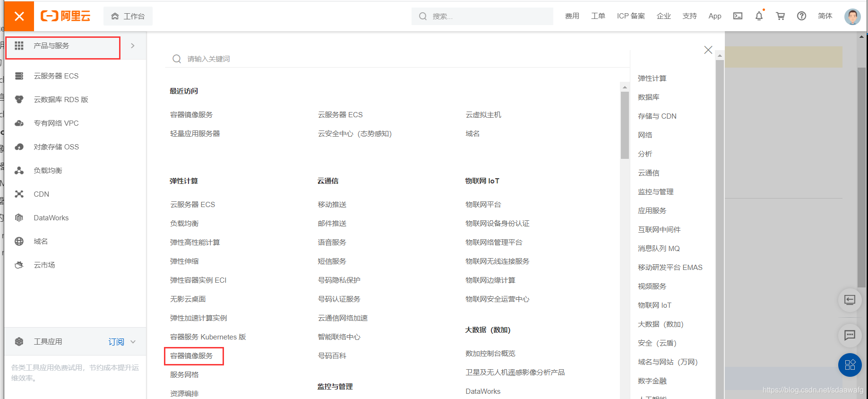Open the floating chat feedback icon
Image resolution: width=868 pixels, height=399 pixels.
click(x=850, y=335)
